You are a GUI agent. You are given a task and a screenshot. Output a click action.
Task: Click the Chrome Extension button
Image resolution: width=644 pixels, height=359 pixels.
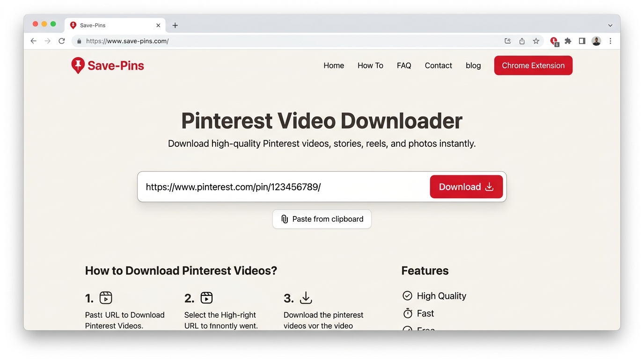click(533, 65)
